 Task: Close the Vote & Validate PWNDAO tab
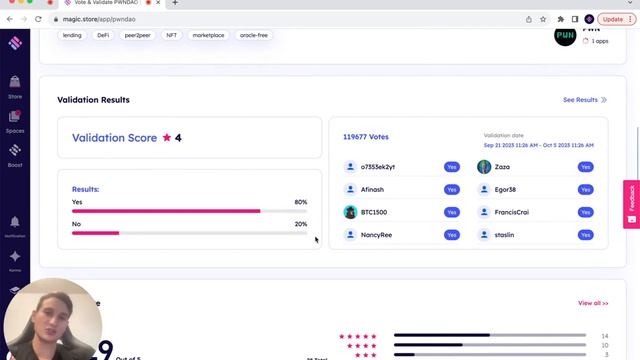click(x=158, y=2)
